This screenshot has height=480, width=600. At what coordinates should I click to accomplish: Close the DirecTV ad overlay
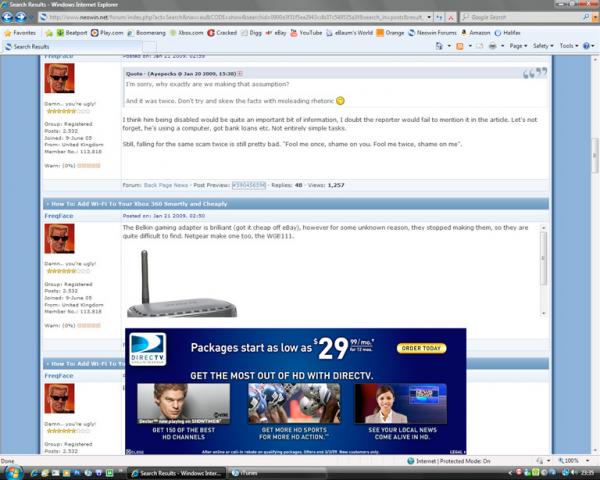135,452
